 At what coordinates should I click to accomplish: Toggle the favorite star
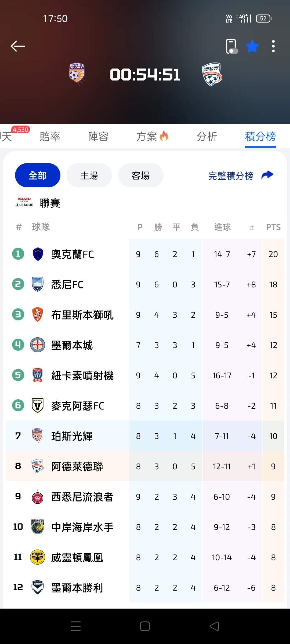point(252,46)
